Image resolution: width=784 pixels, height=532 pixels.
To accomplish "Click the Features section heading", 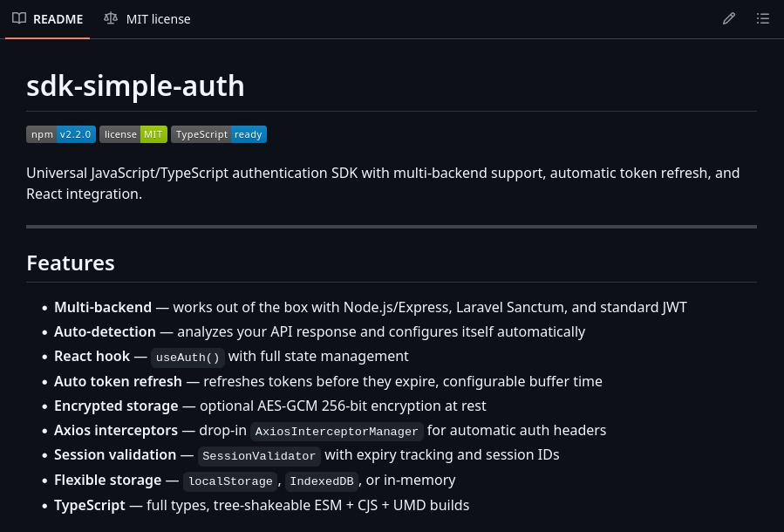I will pyautogui.click(x=71, y=263).
